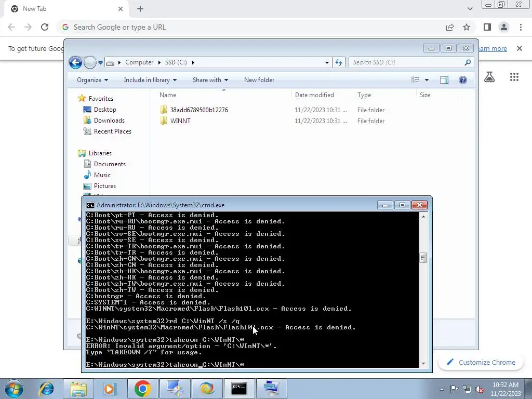Open Include in library menu
The image size is (532, 399).
tap(150, 80)
